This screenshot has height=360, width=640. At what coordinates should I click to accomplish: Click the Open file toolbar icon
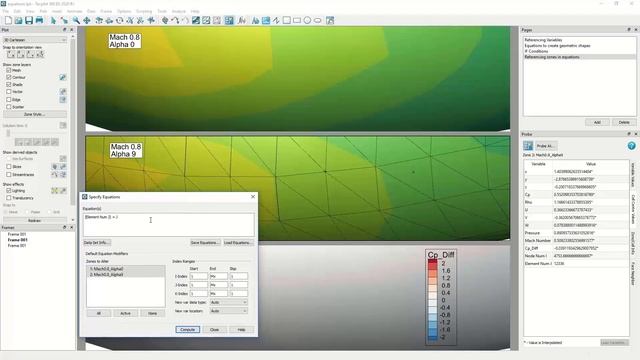click(18, 20)
